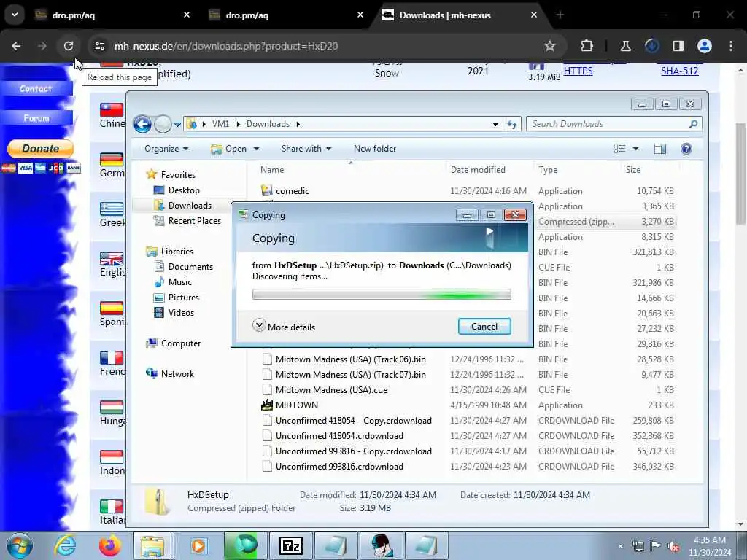Open HTTPS download link on webpage

(x=578, y=71)
